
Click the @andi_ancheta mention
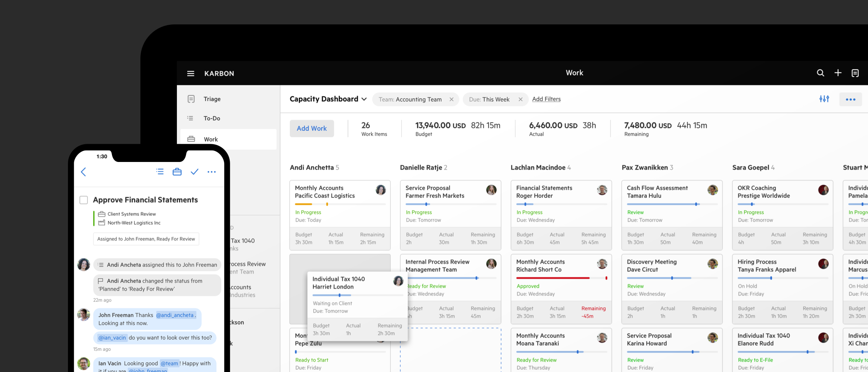click(175, 315)
